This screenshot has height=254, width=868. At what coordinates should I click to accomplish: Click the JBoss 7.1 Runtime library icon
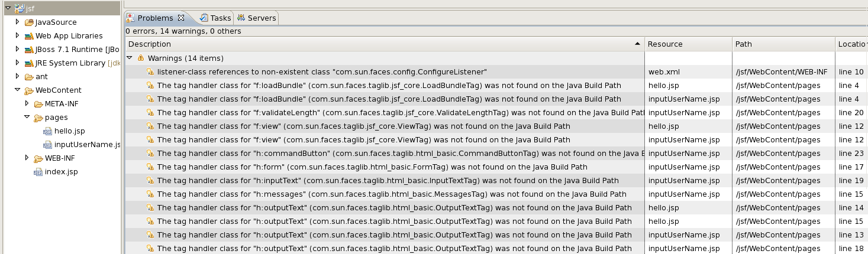pyautogui.click(x=29, y=50)
